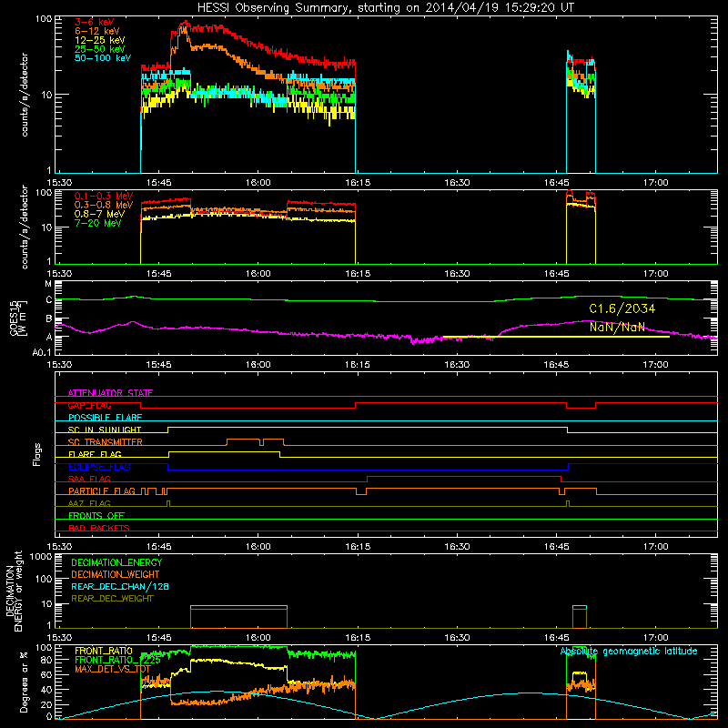Select the ATTENUATOR_STATE flag label
The image size is (728, 728).
[110, 393]
